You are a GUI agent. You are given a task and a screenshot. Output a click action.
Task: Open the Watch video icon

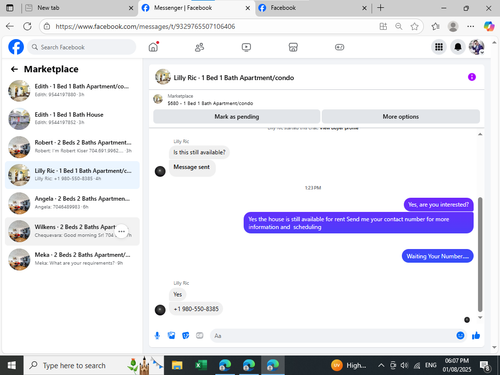coord(246,47)
